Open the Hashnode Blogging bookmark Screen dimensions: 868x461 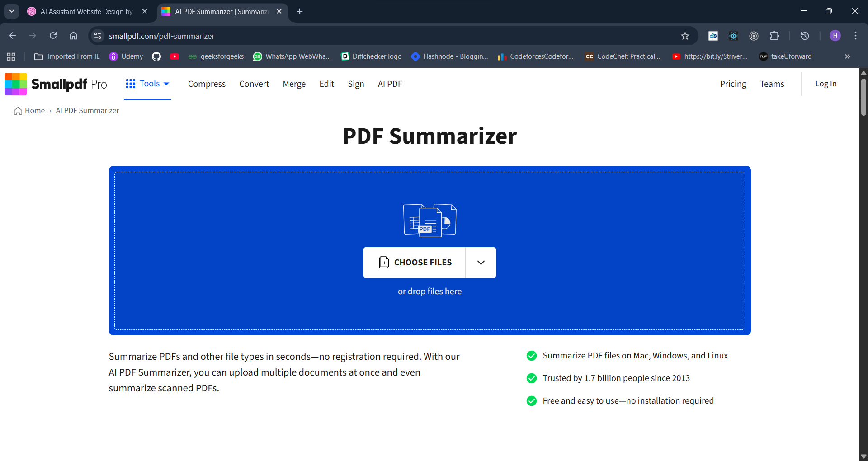pos(449,56)
